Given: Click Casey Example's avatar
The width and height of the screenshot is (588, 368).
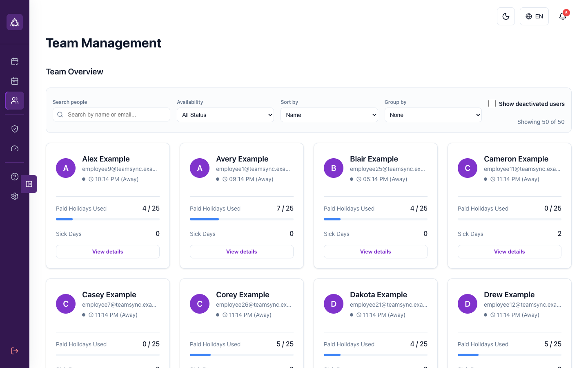Looking at the screenshot, I should [x=66, y=304].
